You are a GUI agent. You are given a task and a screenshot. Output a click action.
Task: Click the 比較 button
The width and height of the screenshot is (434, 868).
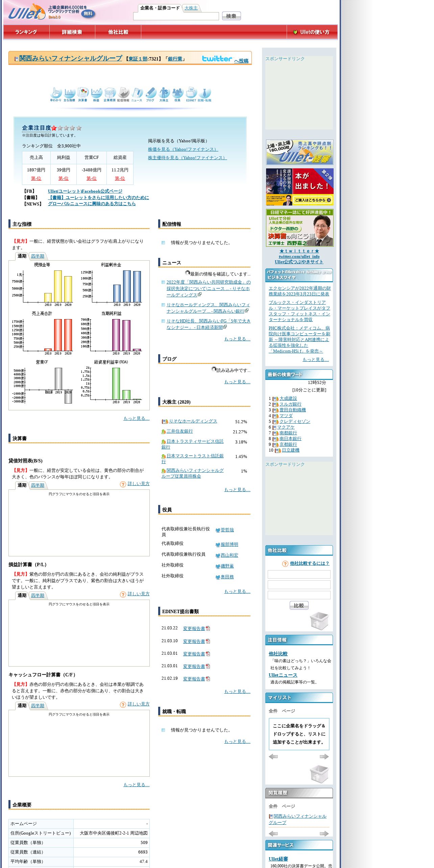[x=299, y=605]
